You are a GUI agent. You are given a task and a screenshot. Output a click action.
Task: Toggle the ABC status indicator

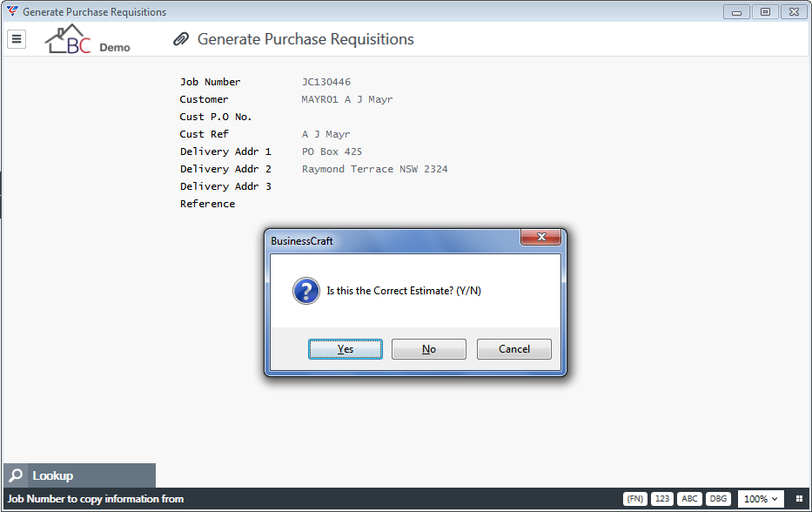pos(689,499)
